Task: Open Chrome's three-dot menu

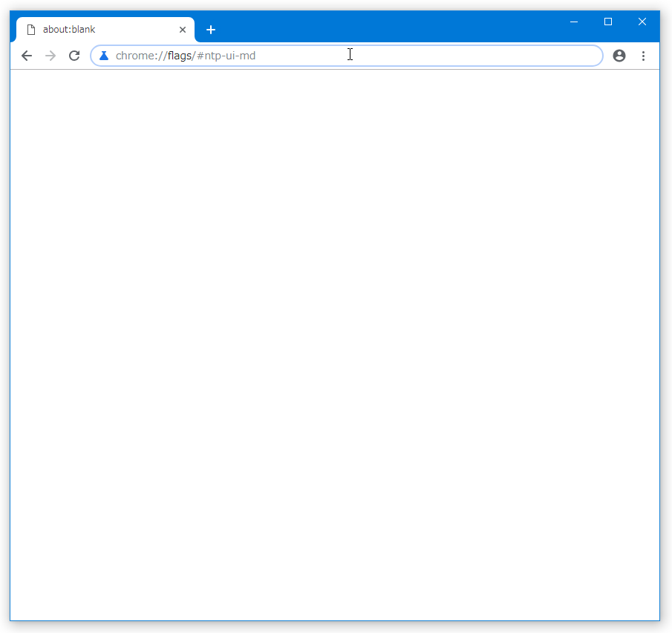Action: [643, 56]
